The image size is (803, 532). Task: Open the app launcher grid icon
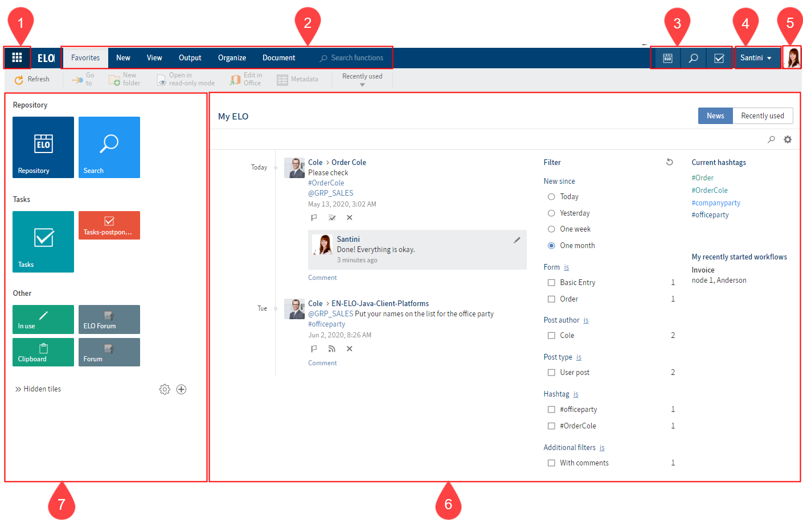(x=17, y=57)
